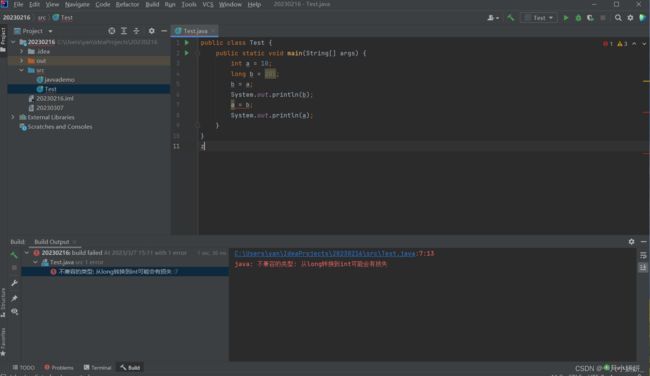The image size is (650, 376).
Task: Open the VCS menu
Action: point(208,4)
